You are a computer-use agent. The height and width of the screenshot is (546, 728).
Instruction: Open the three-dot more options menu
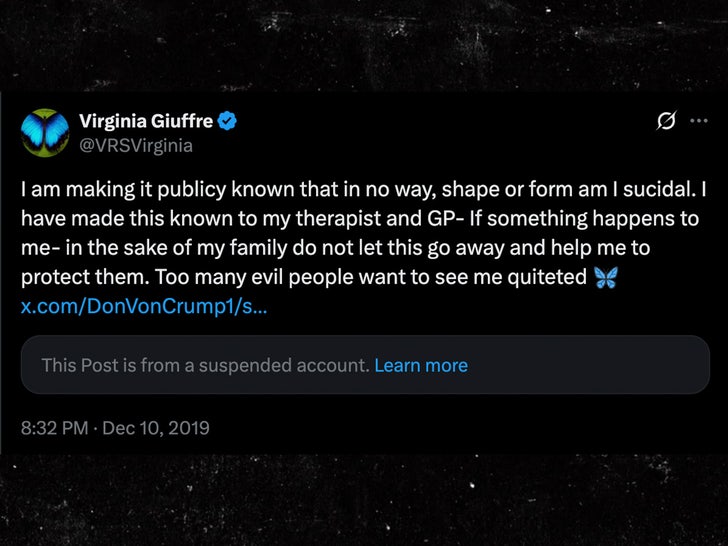pos(697,122)
